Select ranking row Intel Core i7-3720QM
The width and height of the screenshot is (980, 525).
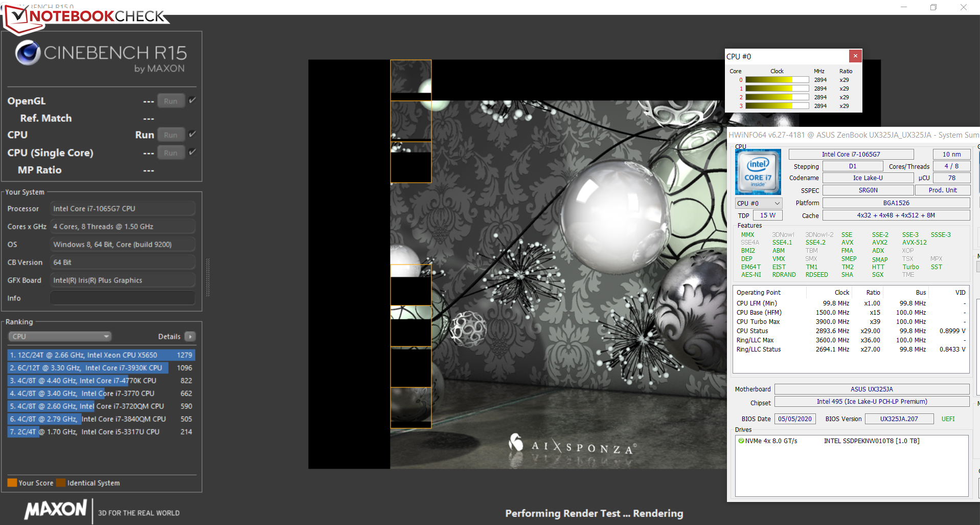click(101, 406)
